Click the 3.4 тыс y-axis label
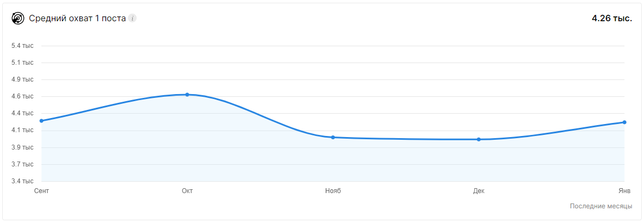This screenshot has height=223, width=644. (x=22, y=181)
